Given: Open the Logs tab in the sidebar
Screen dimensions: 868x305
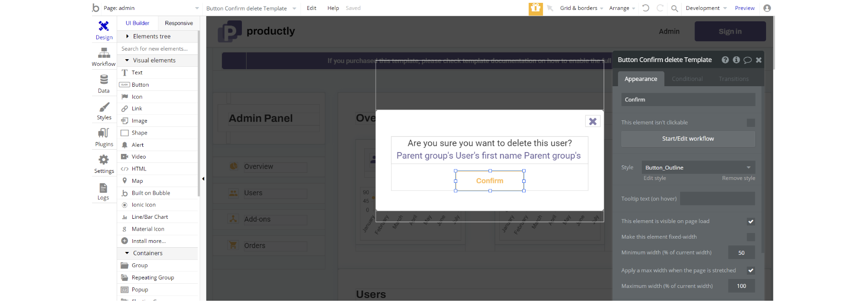Looking at the screenshot, I should pos(104,191).
